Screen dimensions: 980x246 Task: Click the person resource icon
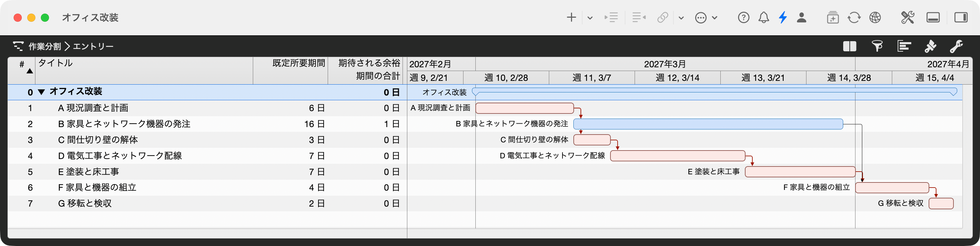pos(802,17)
